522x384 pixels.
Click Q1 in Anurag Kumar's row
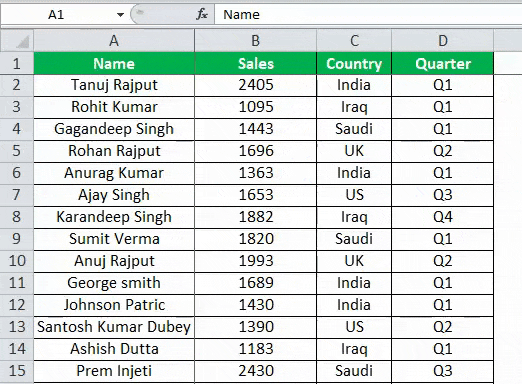(443, 173)
